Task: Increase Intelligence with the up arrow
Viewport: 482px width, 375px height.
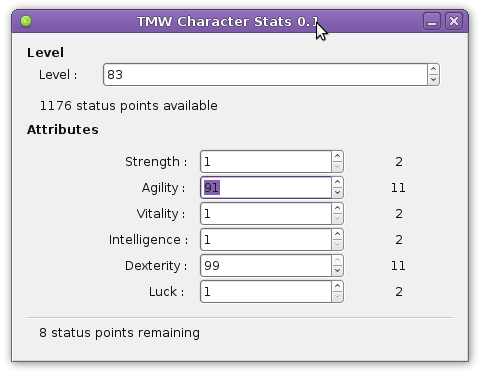Action: tap(337, 234)
